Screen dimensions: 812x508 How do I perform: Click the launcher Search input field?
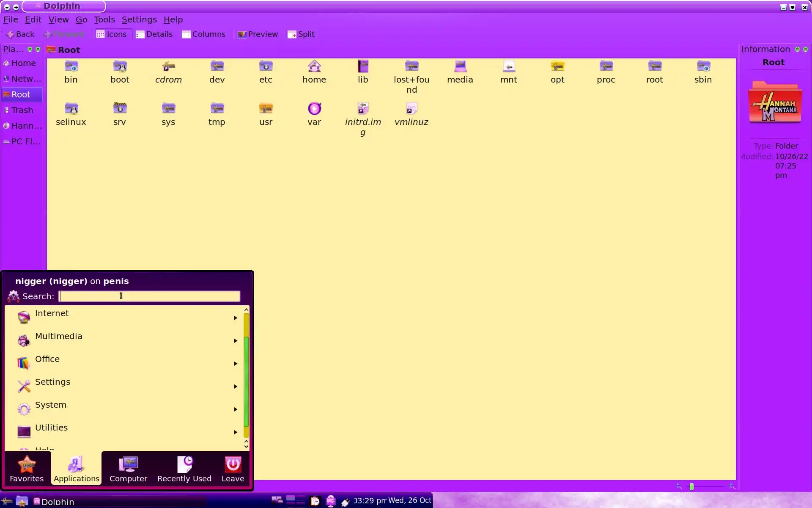(x=149, y=296)
